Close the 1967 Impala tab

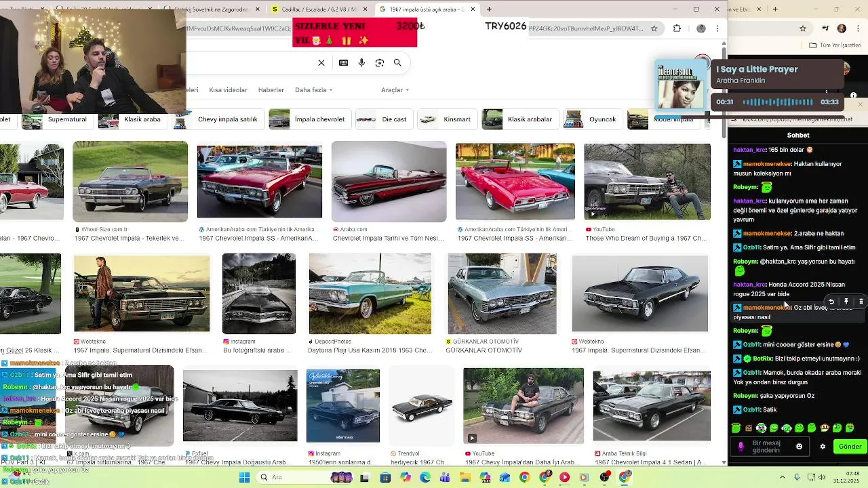click(x=473, y=9)
